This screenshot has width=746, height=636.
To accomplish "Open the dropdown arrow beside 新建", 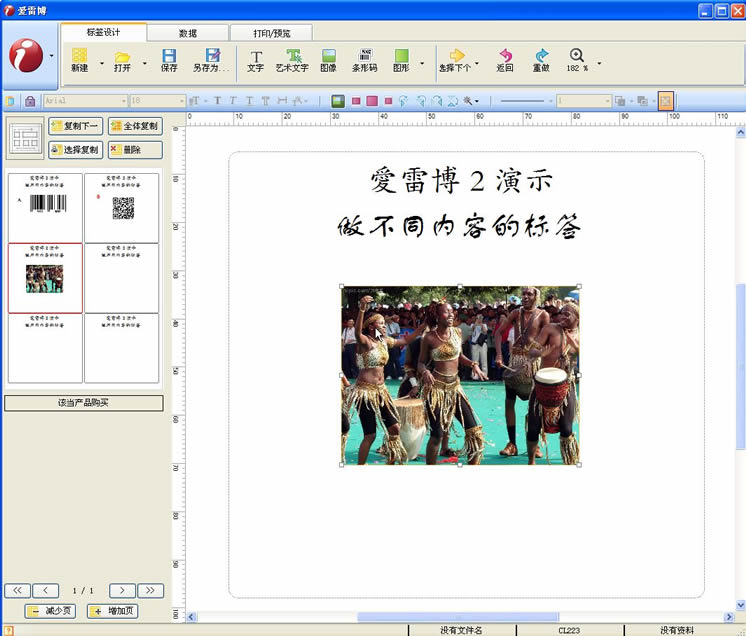I will pos(101,63).
